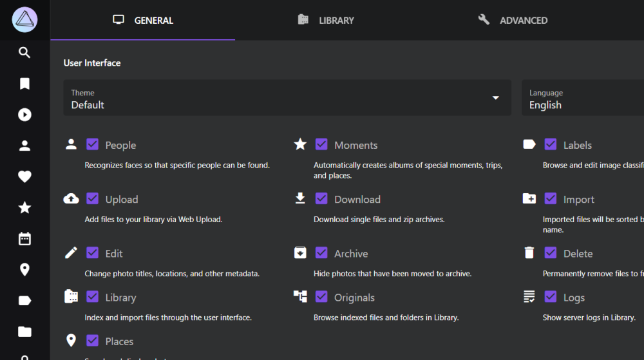Open Favorites via sidebar heart icon

tap(24, 176)
